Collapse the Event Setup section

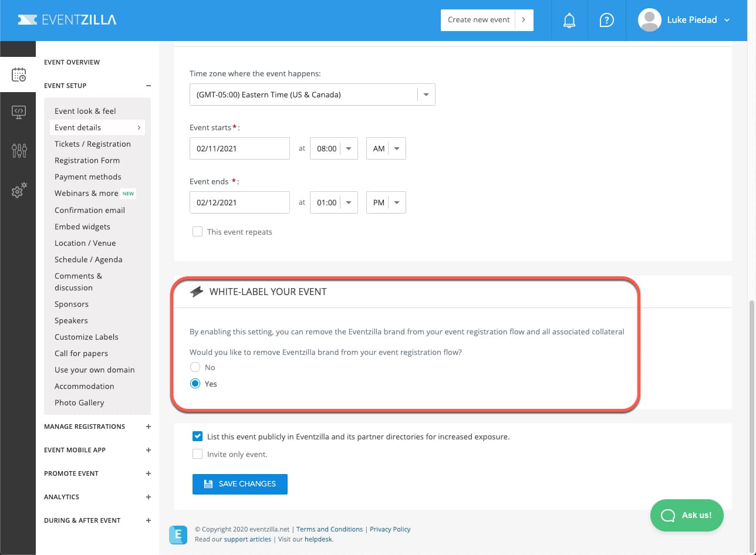(148, 86)
